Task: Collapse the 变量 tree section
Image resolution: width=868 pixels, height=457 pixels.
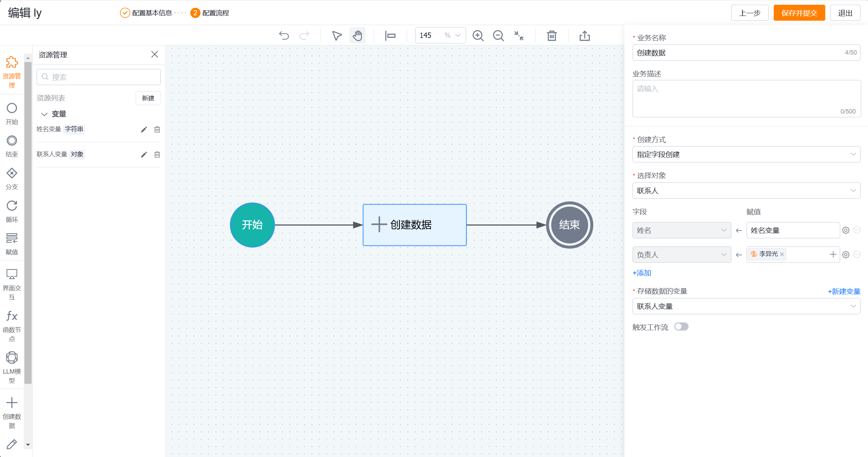Action: [44, 114]
